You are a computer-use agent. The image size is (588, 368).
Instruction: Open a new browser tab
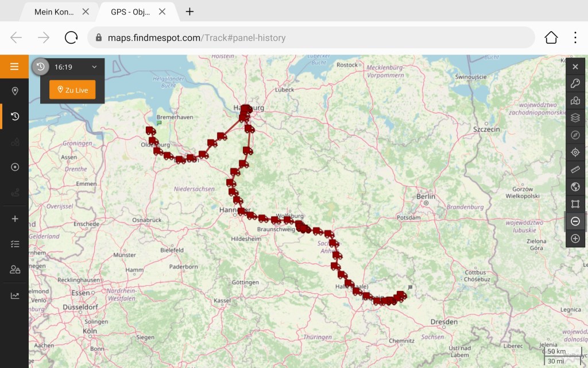pos(190,11)
